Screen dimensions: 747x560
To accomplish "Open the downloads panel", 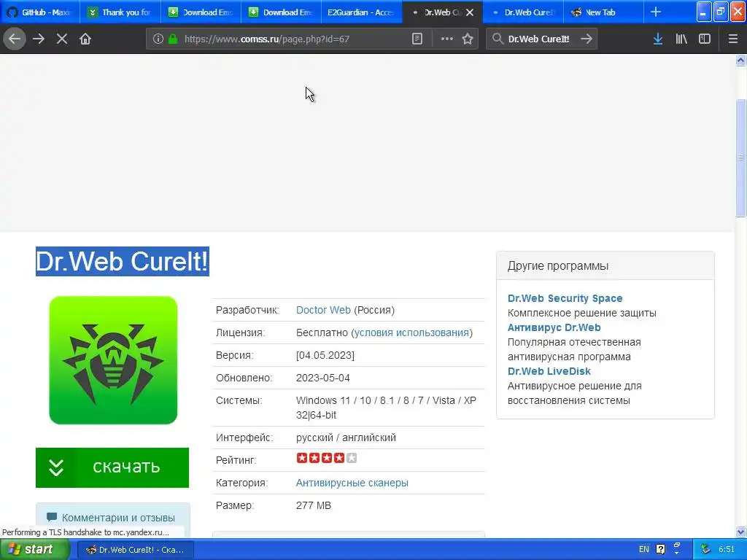I will coord(658,39).
